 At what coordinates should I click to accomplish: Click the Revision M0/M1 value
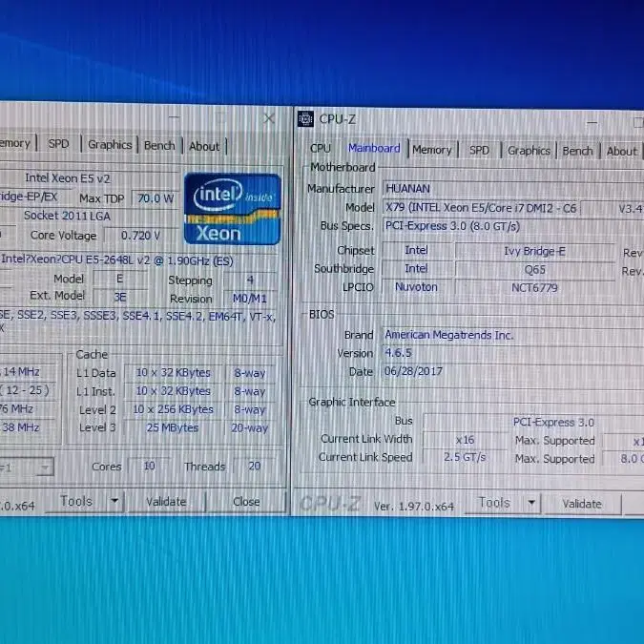pos(249,299)
